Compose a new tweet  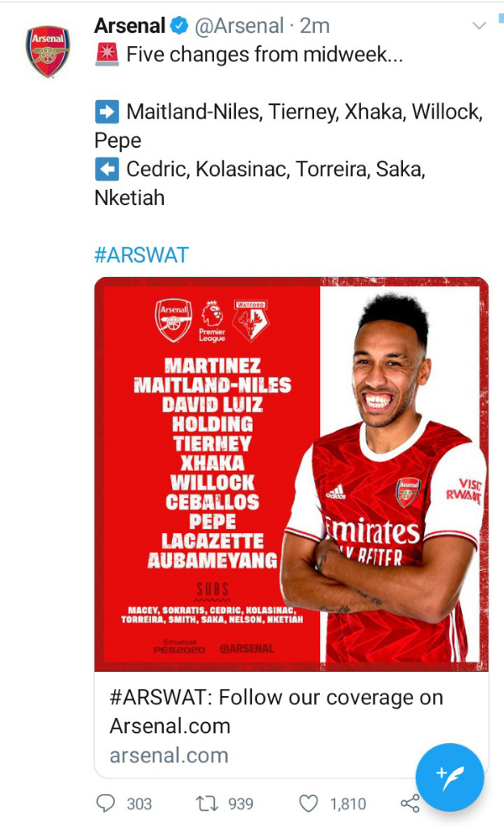click(450, 777)
